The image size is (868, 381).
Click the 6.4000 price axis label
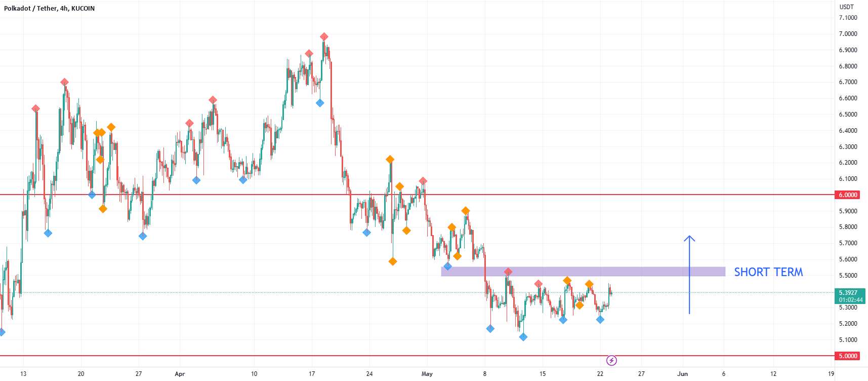[x=848, y=131]
